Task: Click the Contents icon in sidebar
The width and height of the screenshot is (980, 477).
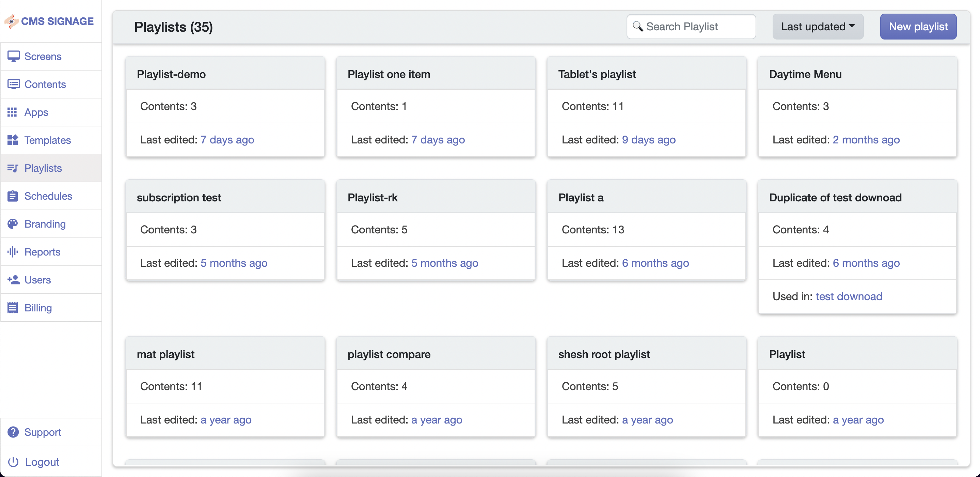Action: 13,84
